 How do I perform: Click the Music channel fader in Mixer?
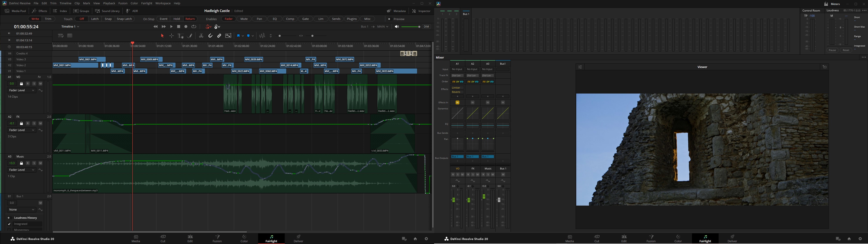click(484, 196)
